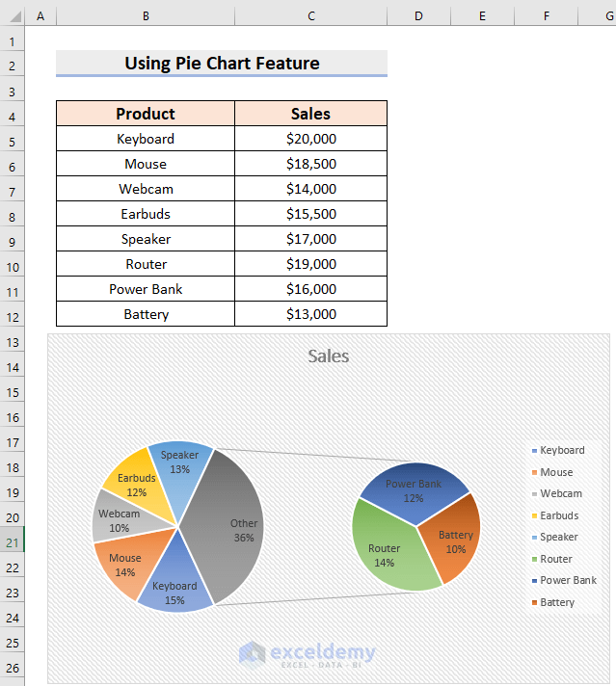The width and height of the screenshot is (616, 686).
Task: Click the select-all corner of the sheet
Action: [12, 16]
